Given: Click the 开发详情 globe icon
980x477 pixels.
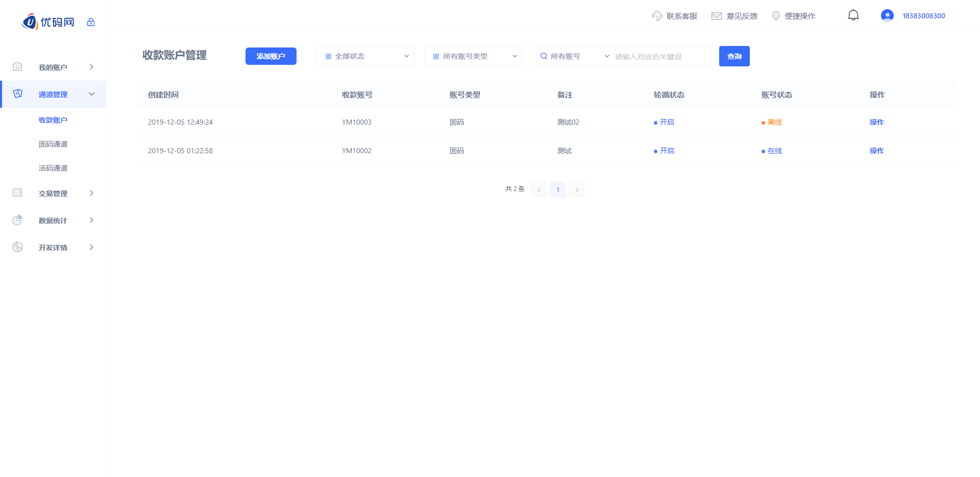Looking at the screenshot, I should (18, 247).
